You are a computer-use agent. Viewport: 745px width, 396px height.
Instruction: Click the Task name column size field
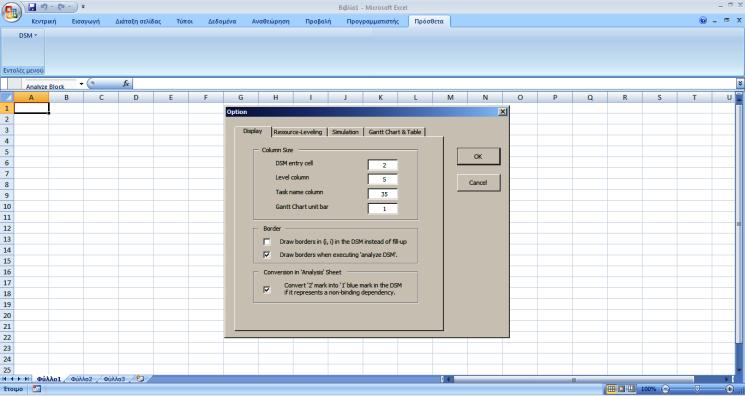pos(383,194)
